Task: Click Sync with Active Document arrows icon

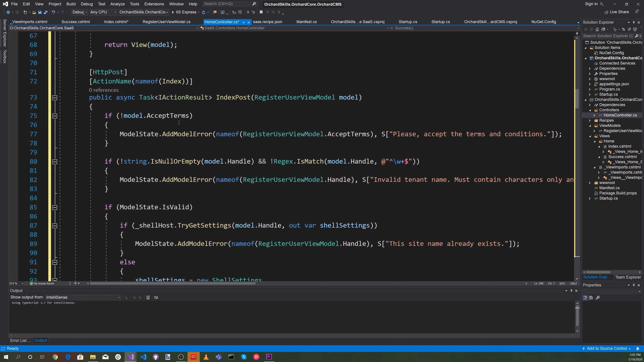Action: [x=624, y=29]
